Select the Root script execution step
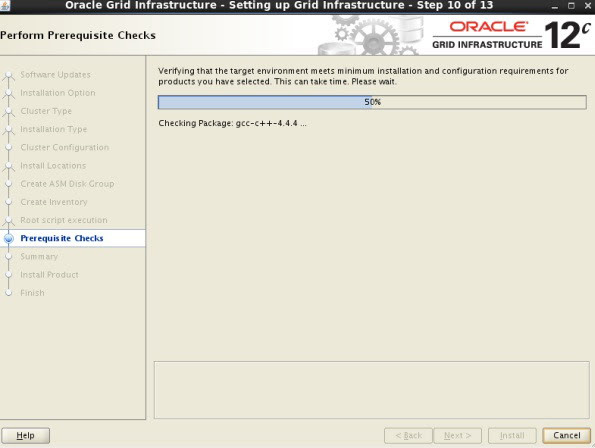The image size is (595, 448). [64, 220]
